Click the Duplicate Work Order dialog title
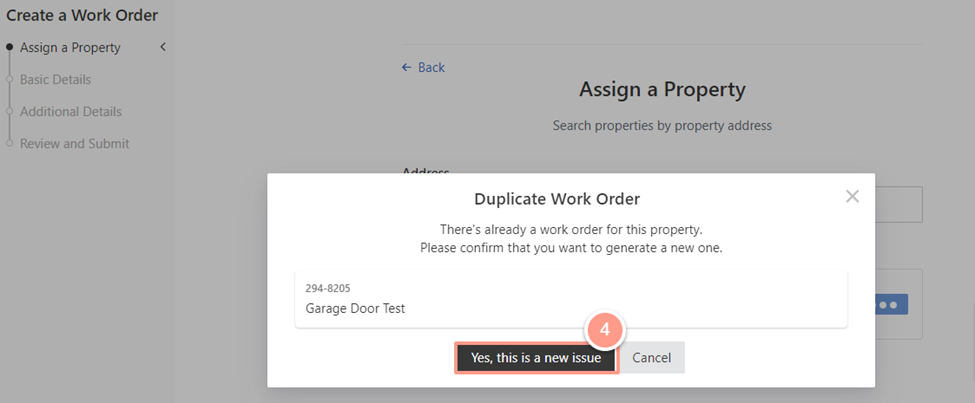This screenshot has height=403, width=975. (557, 199)
